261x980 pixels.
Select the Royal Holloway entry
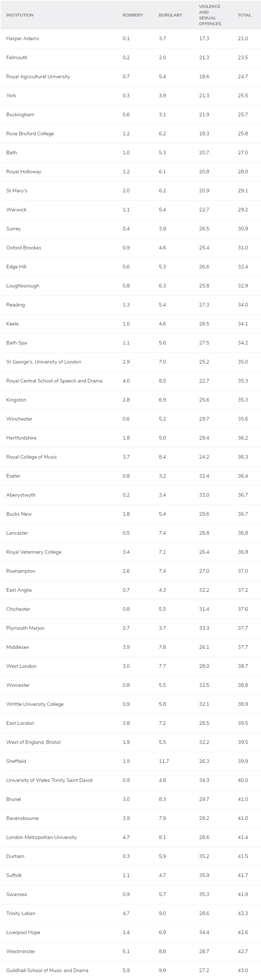pos(24,172)
